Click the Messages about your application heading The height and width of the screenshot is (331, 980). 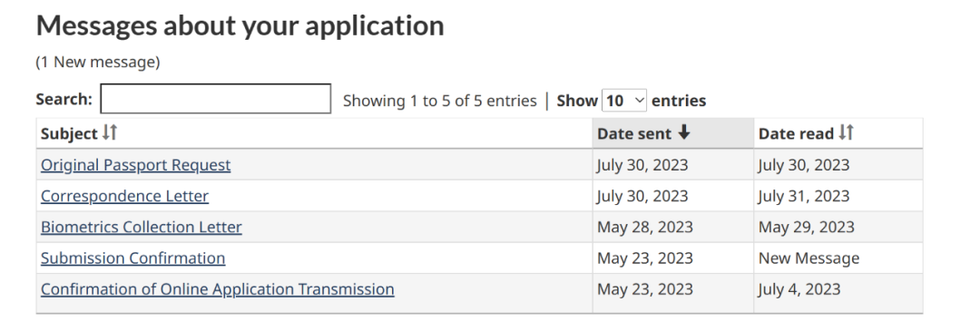tap(240, 26)
